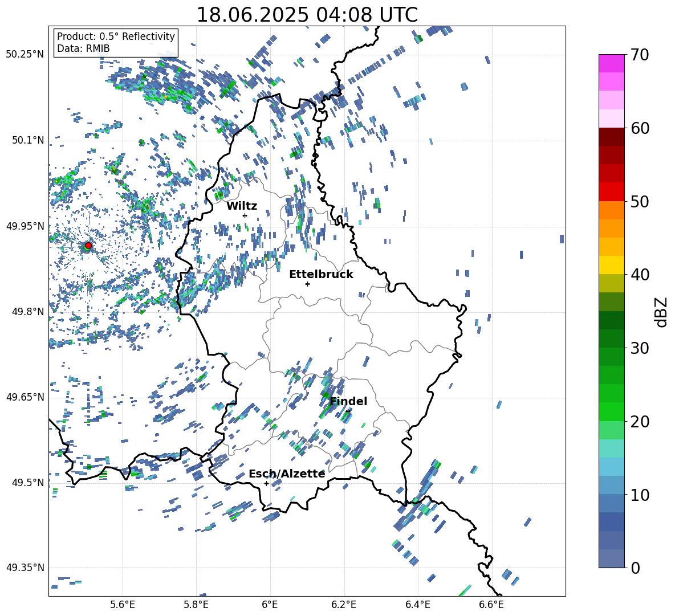The width and height of the screenshot is (675, 616).
Task: Click the 6.2°E longitude label
Action: 344,605
